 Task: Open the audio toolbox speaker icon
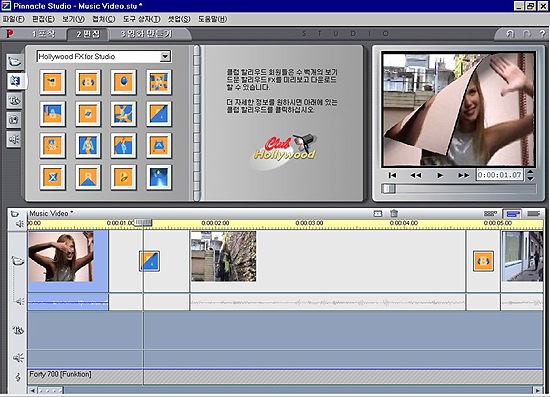[19, 223]
